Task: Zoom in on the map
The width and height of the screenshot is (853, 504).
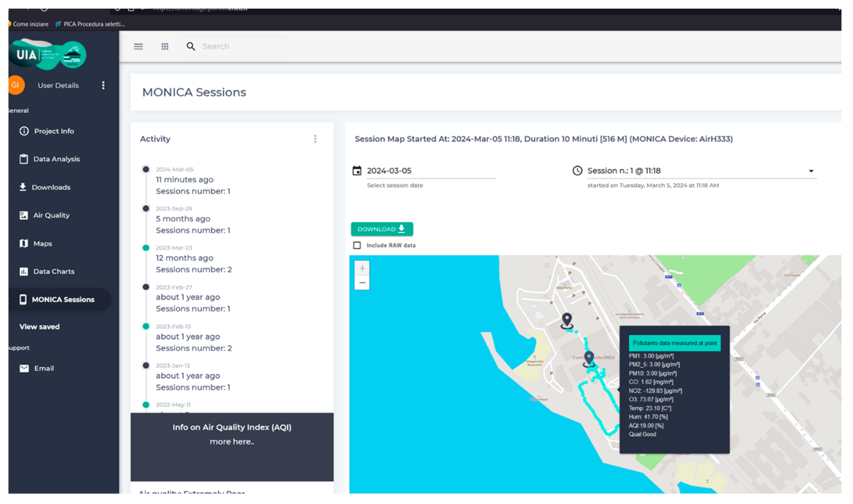Action: [362, 268]
